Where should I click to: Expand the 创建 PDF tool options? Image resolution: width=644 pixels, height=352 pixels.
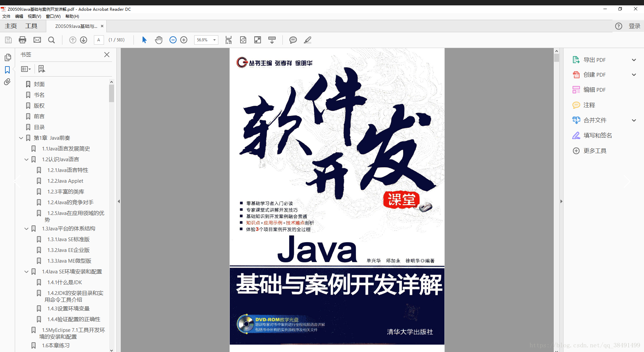point(634,75)
